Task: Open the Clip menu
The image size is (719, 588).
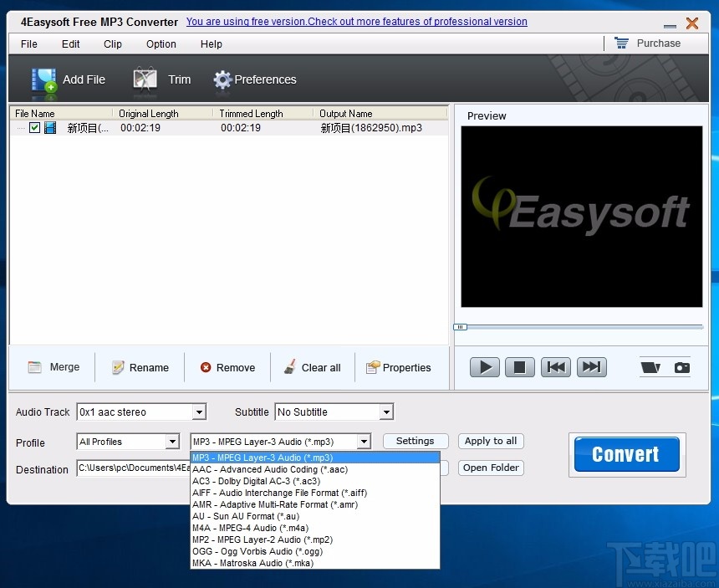Action: (112, 43)
